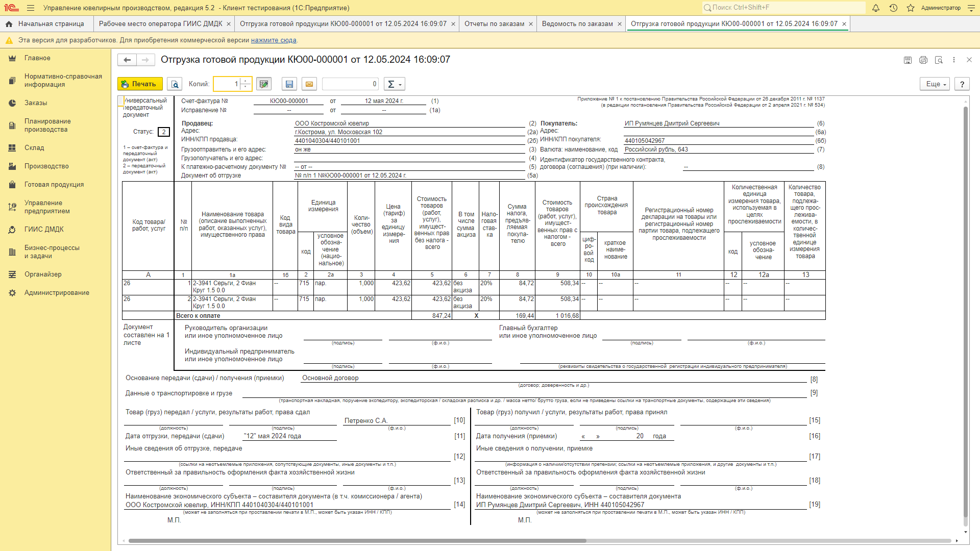980x551 pixels.
Task: Click the global search field
Action: pos(783,8)
